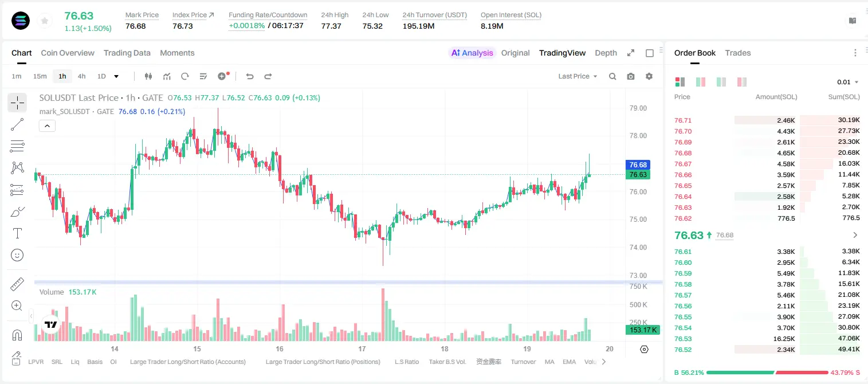Viewport: 868px width, 384px height.
Task: Open chart settings gear icon
Action: tap(649, 76)
